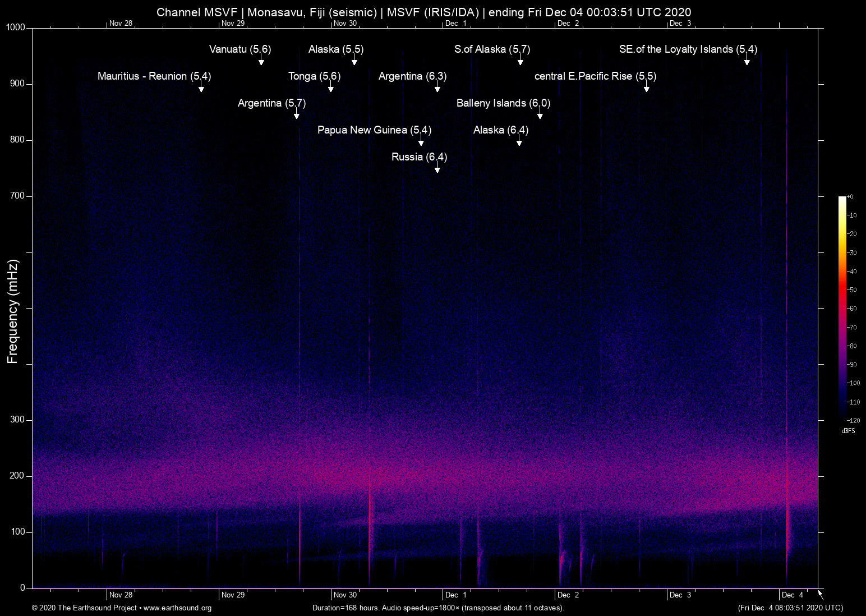Click the Nov 30 date on top axis
This screenshot has width=866, height=616.
click(346, 23)
